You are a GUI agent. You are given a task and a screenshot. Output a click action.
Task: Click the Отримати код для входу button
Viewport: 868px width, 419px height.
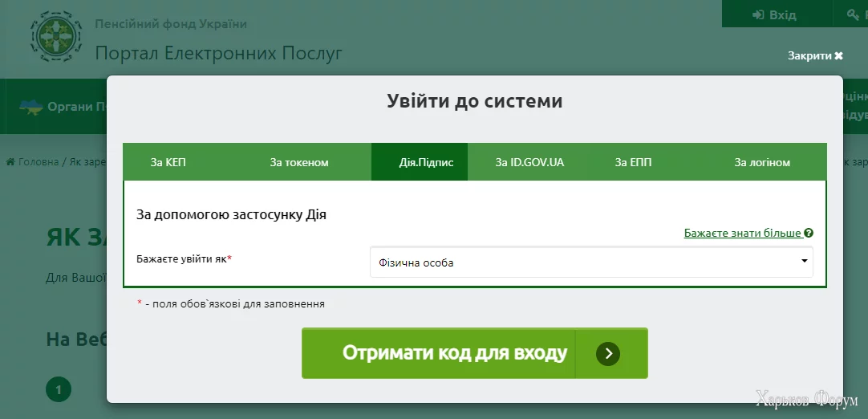[x=474, y=353]
